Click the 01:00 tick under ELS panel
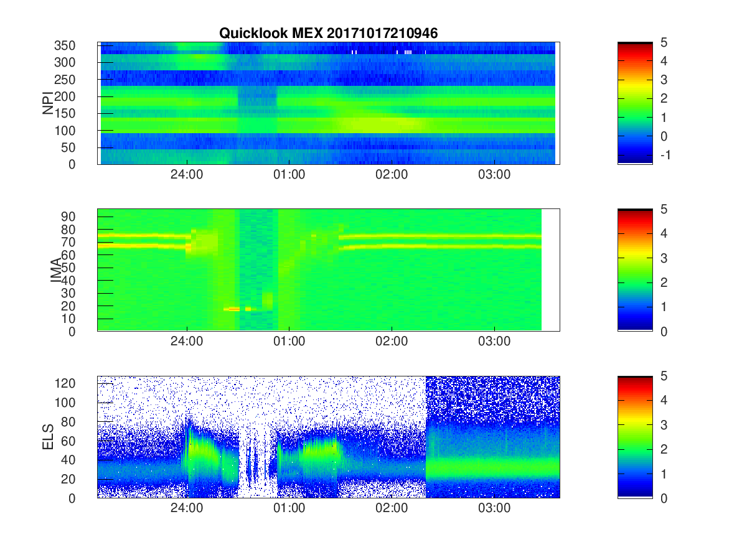Viewport: 747px width, 560px height. tap(289, 508)
